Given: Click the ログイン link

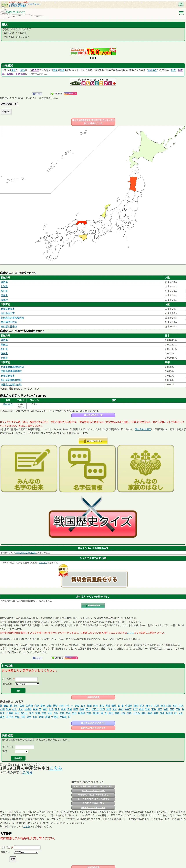Looking at the screenshot, I should pos(43,562).
